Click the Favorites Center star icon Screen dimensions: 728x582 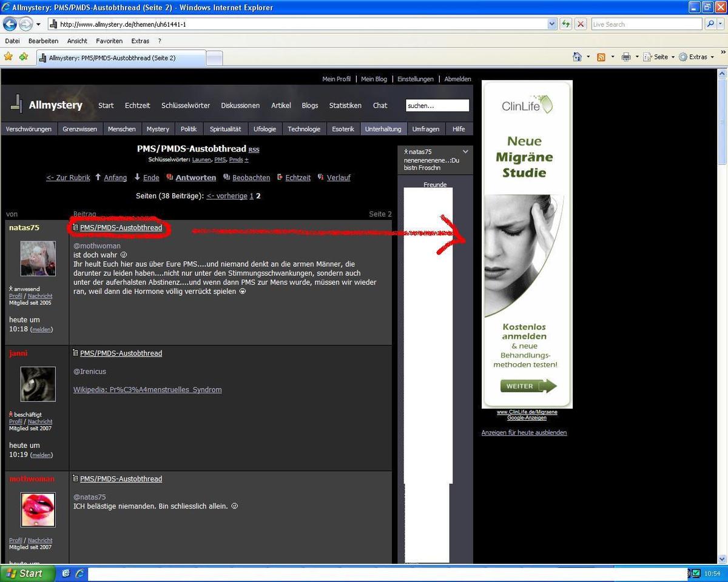tap(8, 56)
